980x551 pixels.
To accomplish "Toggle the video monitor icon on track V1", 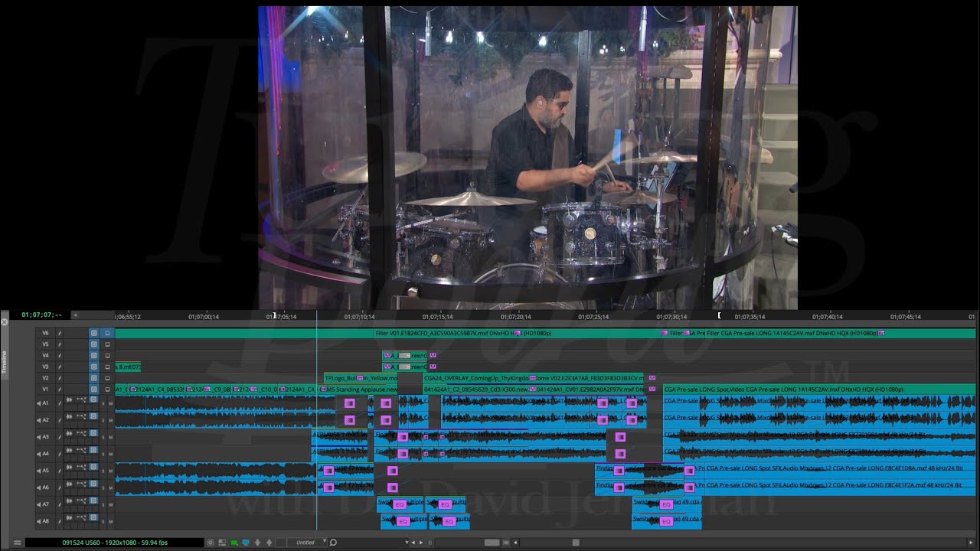I will (107, 390).
